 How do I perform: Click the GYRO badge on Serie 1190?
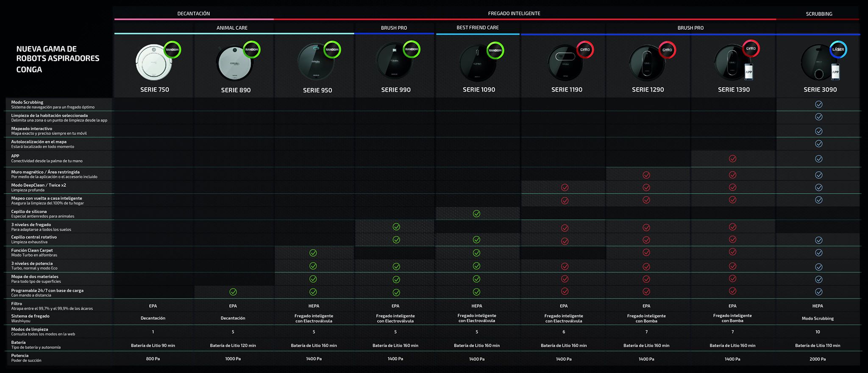[585, 50]
